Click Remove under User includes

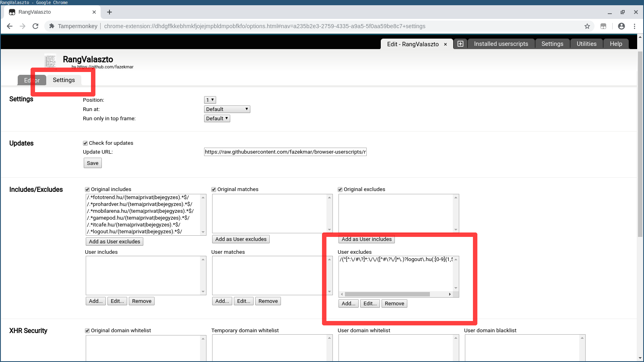click(x=142, y=301)
